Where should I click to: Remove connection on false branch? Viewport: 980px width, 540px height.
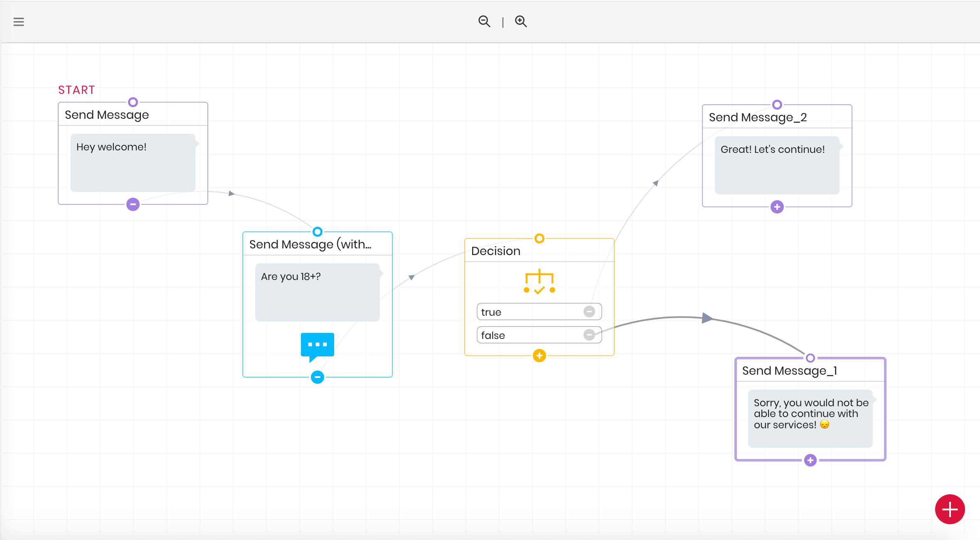(589, 335)
